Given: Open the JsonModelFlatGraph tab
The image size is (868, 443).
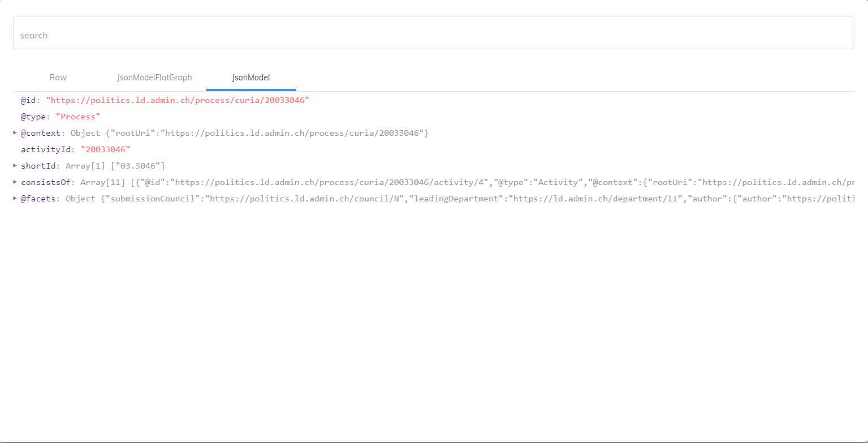Looking at the screenshot, I should 154,78.
